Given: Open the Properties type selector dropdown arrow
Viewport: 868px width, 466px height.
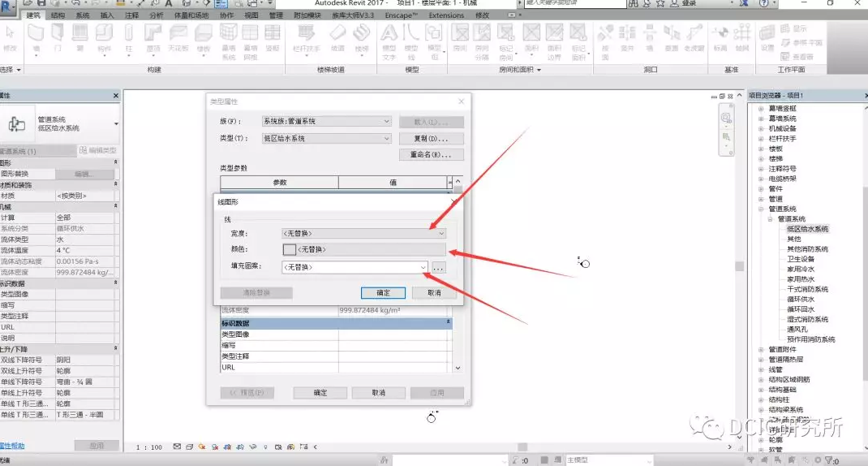Looking at the screenshot, I should tap(116, 123).
